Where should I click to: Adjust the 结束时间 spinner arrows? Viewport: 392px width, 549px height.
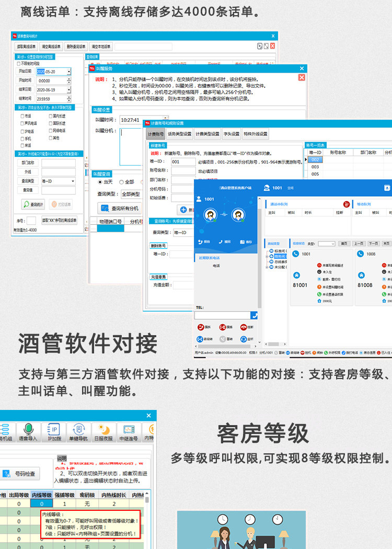click(69, 99)
